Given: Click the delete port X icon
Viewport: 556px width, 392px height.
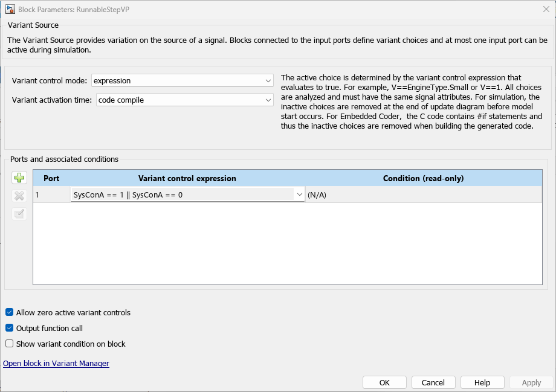Looking at the screenshot, I should point(19,196).
